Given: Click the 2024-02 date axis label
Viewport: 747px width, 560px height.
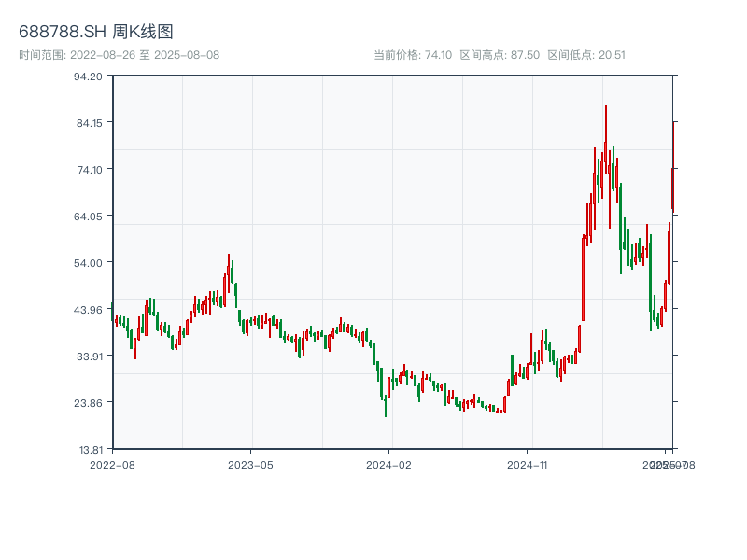Looking at the screenshot, I should 388,464.
